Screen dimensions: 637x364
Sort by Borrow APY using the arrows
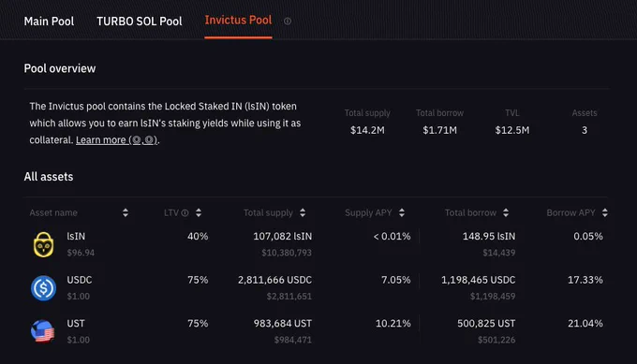605,212
